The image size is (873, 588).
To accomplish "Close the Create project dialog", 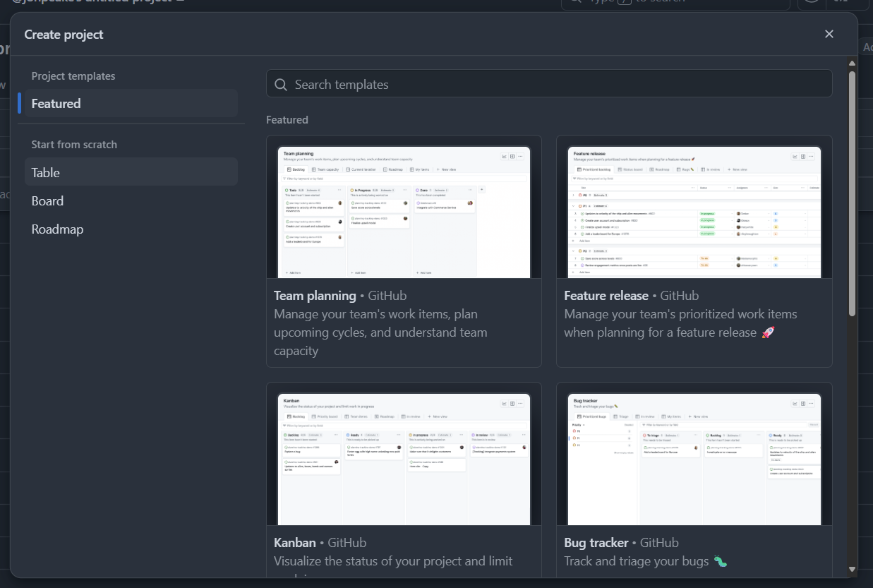I will point(829,34).
